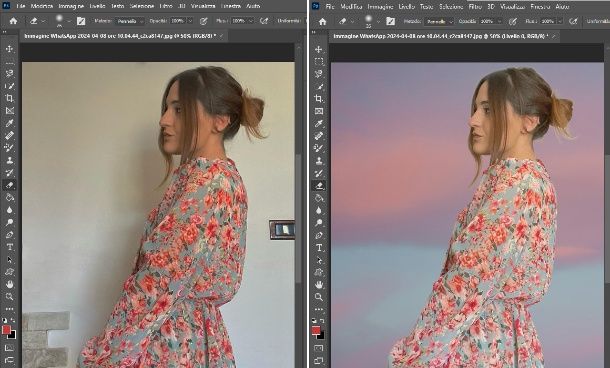Select the Zoom tool in left window
The width and height of the screenshot is (610, 368).
[9, 296]
